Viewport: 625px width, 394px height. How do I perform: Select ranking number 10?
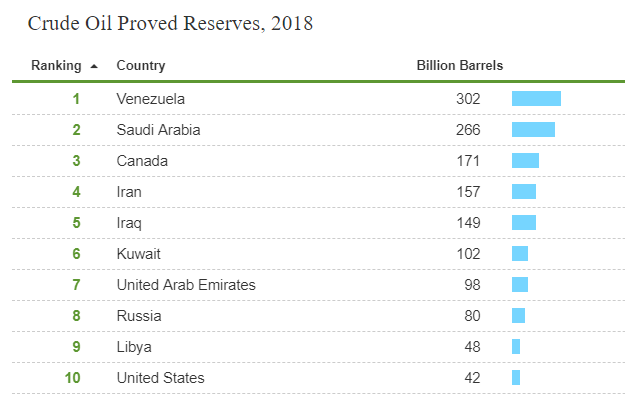click(x=73, y=378)
